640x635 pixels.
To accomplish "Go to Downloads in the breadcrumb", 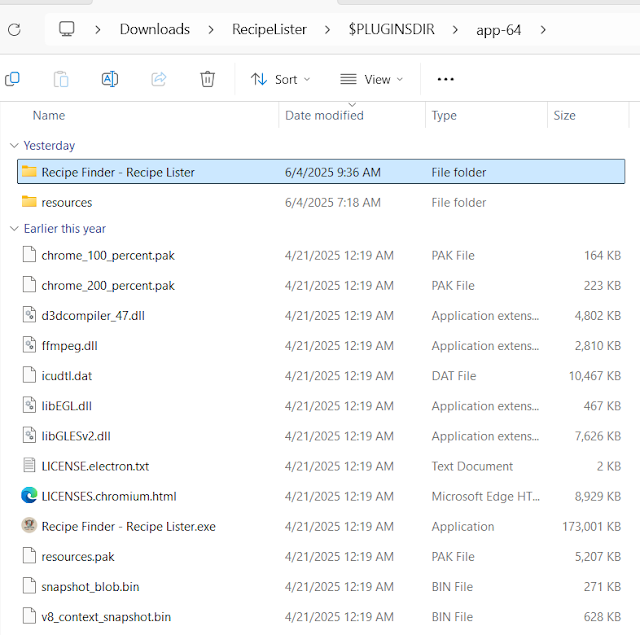I will coord(155,29).
